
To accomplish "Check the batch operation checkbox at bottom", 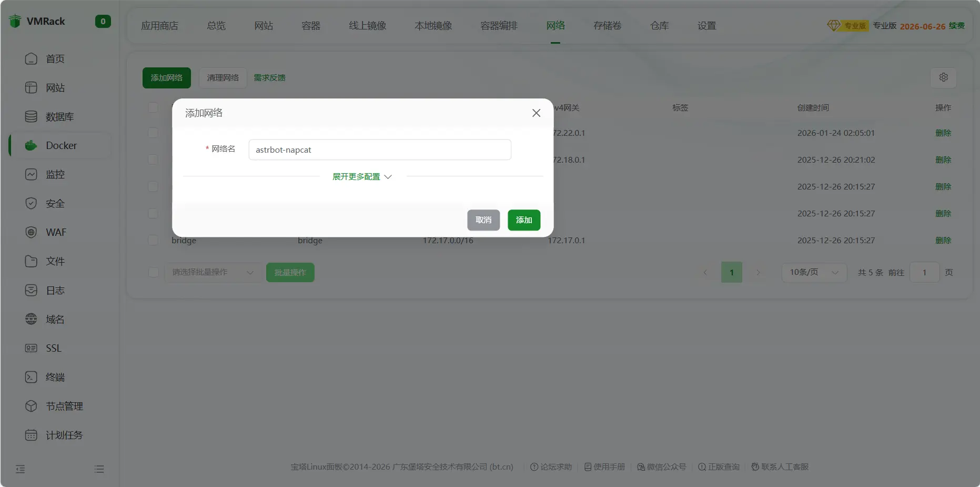I will (x=153, y=272).
